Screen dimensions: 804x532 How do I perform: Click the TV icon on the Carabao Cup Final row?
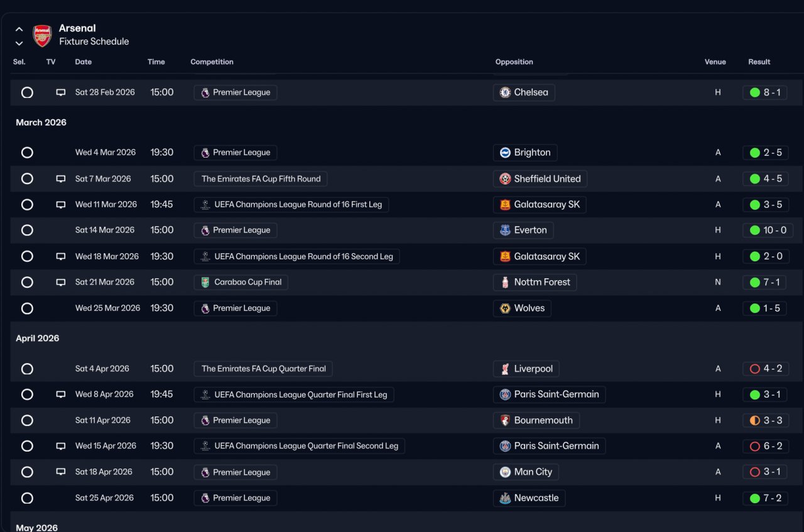pos(61,282)
